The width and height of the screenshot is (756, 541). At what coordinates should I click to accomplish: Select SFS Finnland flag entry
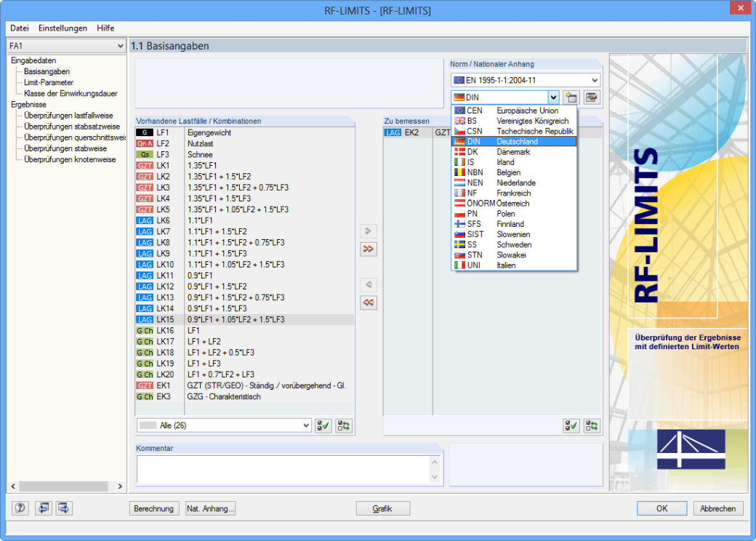(x=514, y=224)
